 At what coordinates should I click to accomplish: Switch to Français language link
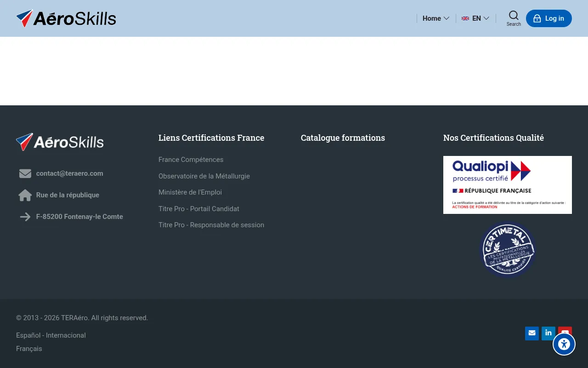(29, 349)
